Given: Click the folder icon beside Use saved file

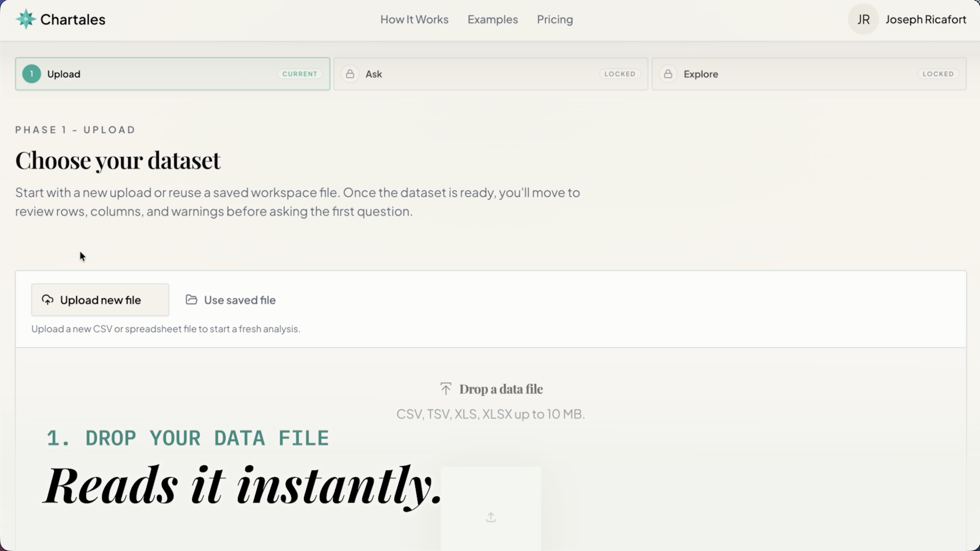Looking at the screenshot, I should [x=191, y=300].
